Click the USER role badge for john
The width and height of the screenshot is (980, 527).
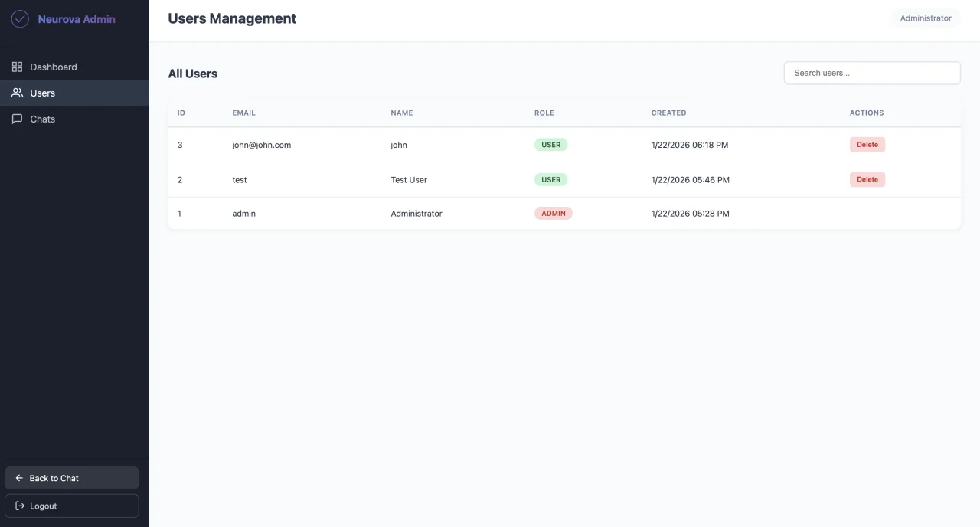[551, 145]
